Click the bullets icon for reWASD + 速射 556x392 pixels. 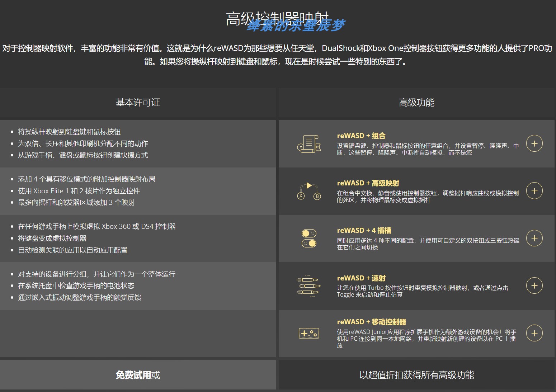309,286
